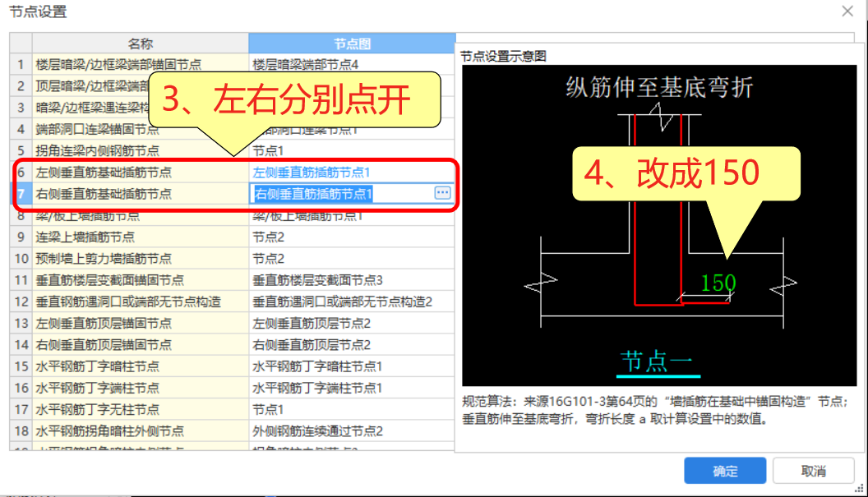Select row 右侧垂直筋基础插筋节点

(x=141, y=194)
